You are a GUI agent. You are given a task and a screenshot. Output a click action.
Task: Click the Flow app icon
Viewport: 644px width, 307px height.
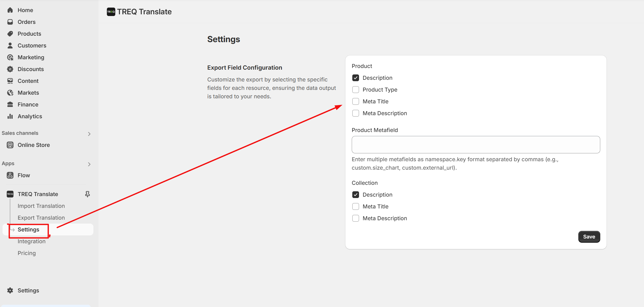[x=10, y=175]
